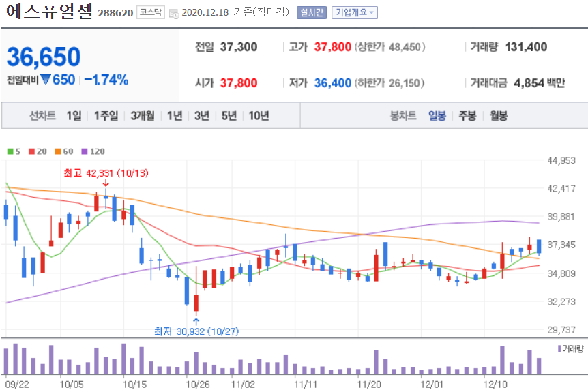Click the 상한가 48,450 text

coord(390,47)
